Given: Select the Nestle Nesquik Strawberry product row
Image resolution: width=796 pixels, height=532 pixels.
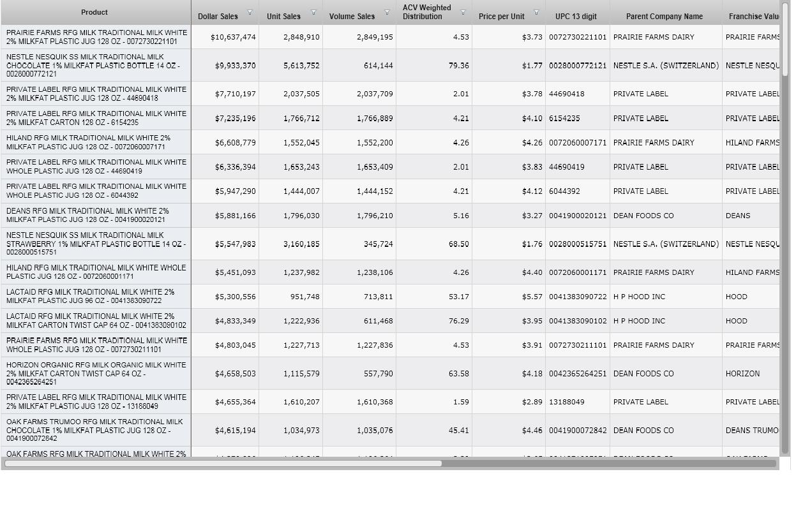Looking at the screenshot, I should point(96,244).
